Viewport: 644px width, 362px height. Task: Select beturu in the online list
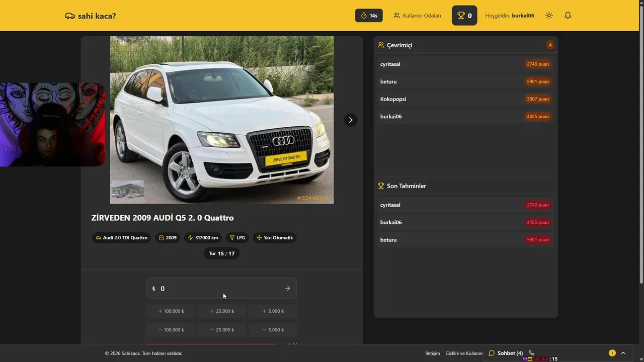pyautogui.click(x=465, y=81)
